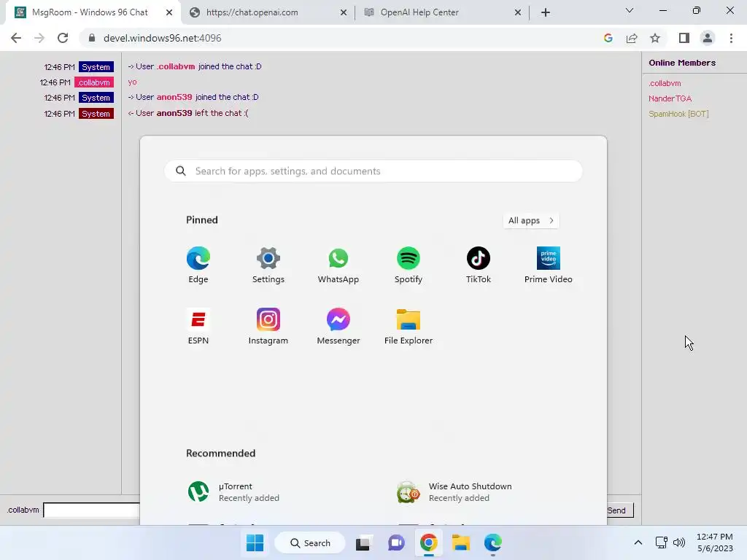Open the clock and date in taskbar
This screenshot has height=560, width=747.
[715, 542]
